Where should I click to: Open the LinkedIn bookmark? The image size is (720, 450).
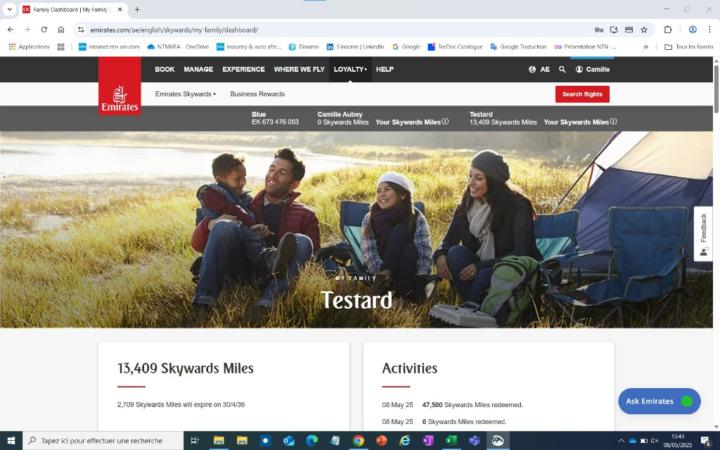coord(355,47)
